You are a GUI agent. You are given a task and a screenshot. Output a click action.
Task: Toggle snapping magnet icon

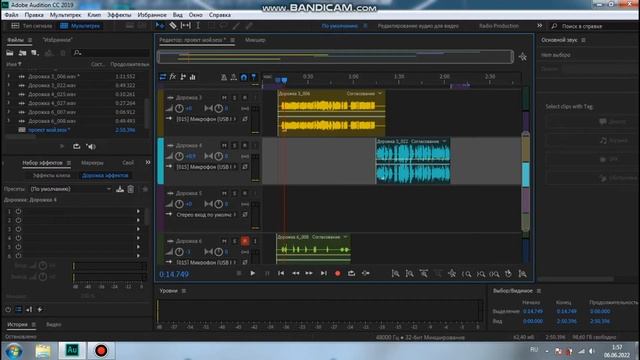(x=244, y=77)
